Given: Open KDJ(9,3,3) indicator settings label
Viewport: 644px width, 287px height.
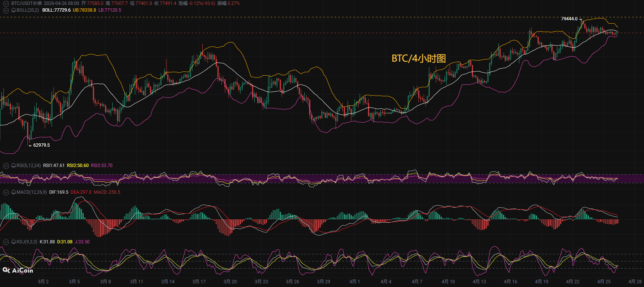Looking at the screenshot, I should tap(27, 242).
